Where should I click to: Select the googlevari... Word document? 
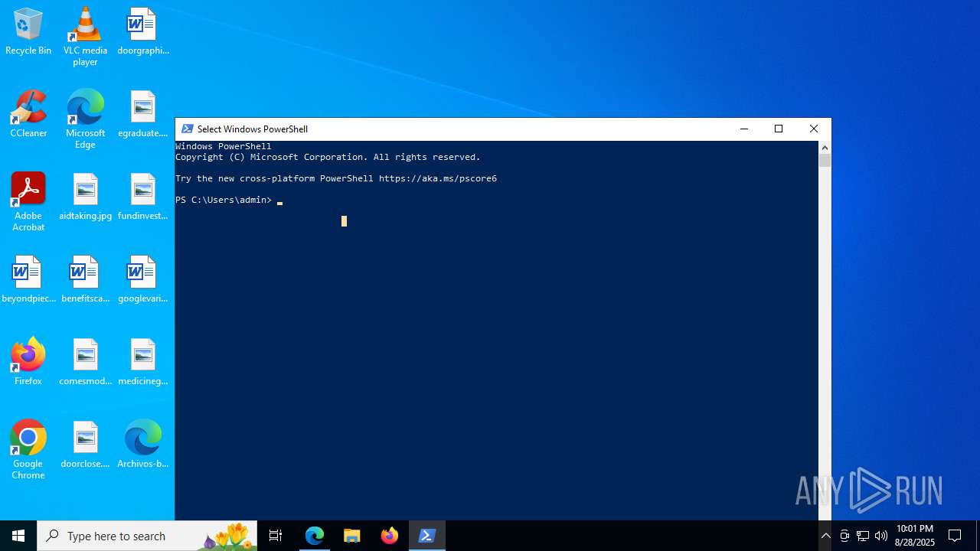142,280
